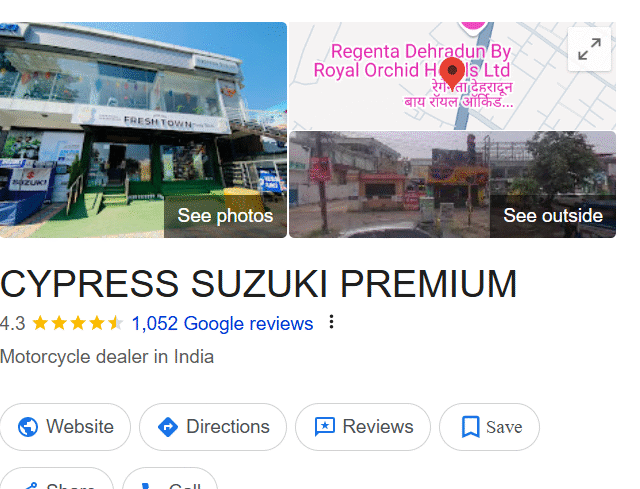
Task: Click the Website globe icon
Action: click(28, 427)
